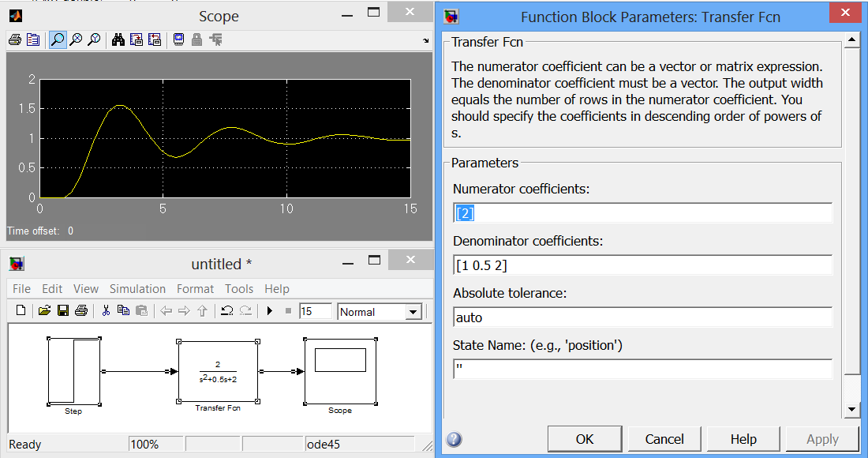Click the lock axes selection icon
Viewport: 868px width, 458px height.
(x=196, y=39)
